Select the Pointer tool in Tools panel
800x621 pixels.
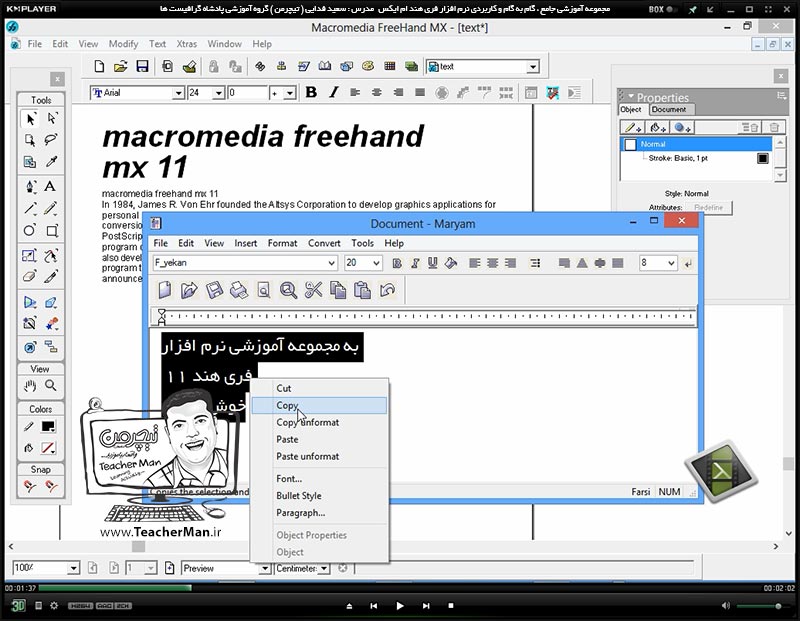coord(30,119)
